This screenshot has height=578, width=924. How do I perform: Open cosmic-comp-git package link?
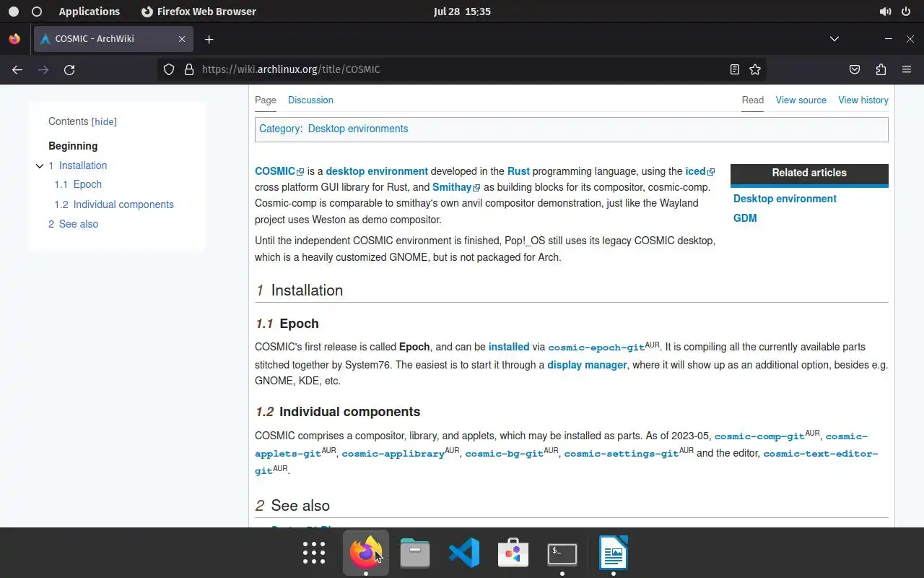[759, 436]
